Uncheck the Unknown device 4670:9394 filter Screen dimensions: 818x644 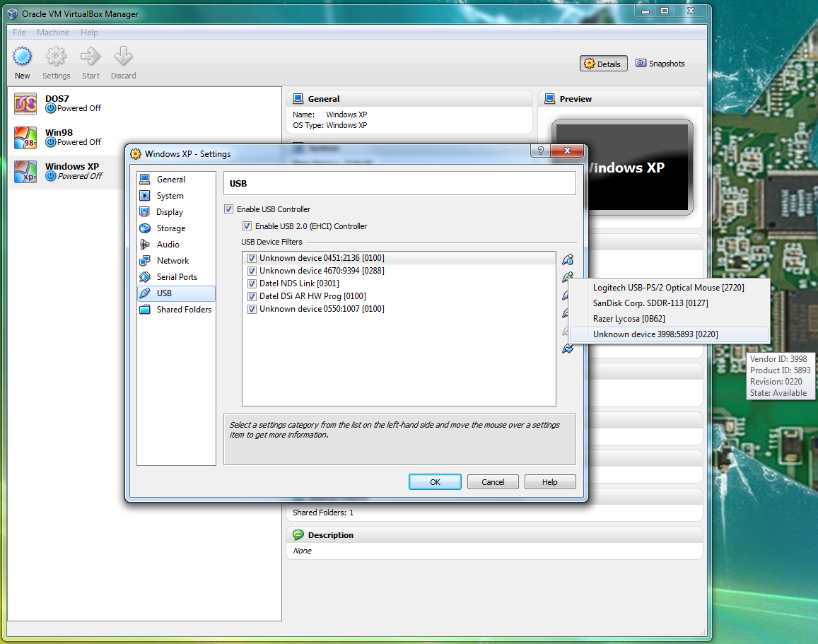(x=252, y=271)
